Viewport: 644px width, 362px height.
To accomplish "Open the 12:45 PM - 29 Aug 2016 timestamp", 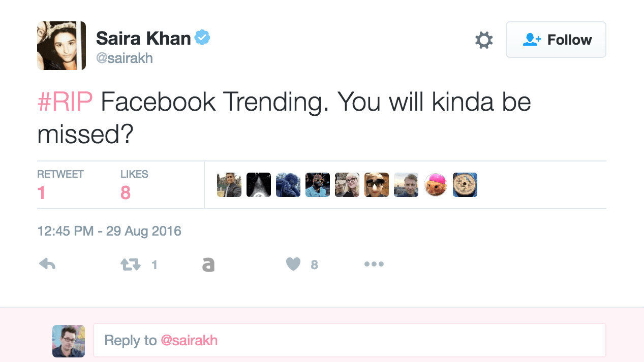I will coord(109,231).
